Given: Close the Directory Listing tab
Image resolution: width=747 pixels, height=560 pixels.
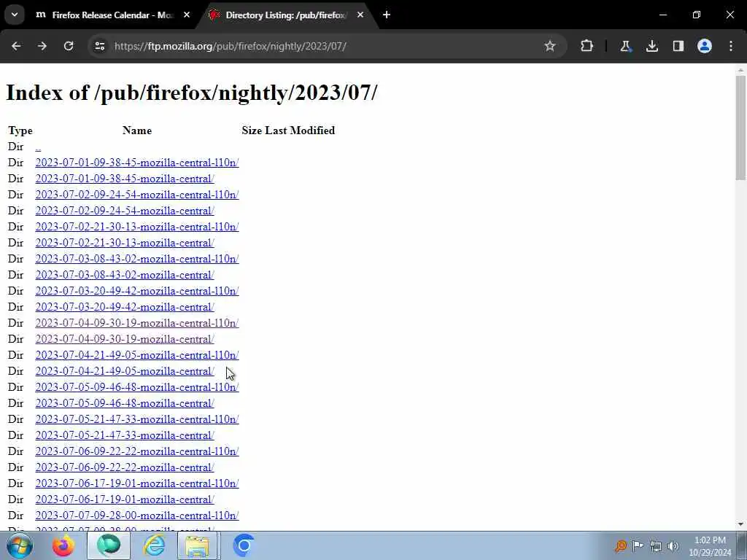Looking at the screenshot, I should (x=360, y=15).
